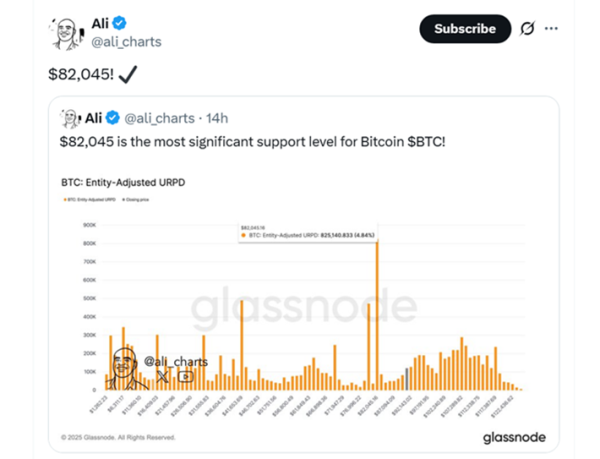Open @ali_charts handle in quoted tweet header

pyautogui.click(x=163, y=117)
